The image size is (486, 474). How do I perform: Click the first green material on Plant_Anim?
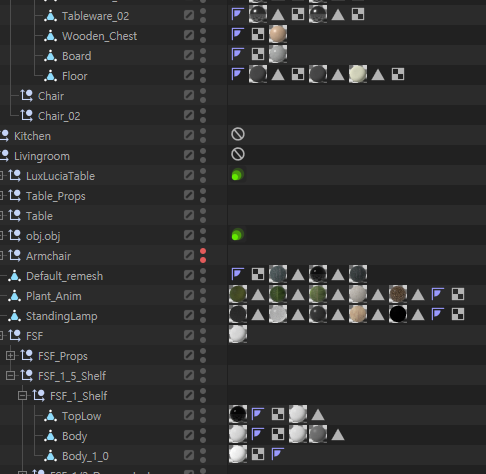(x=238, y=294)
